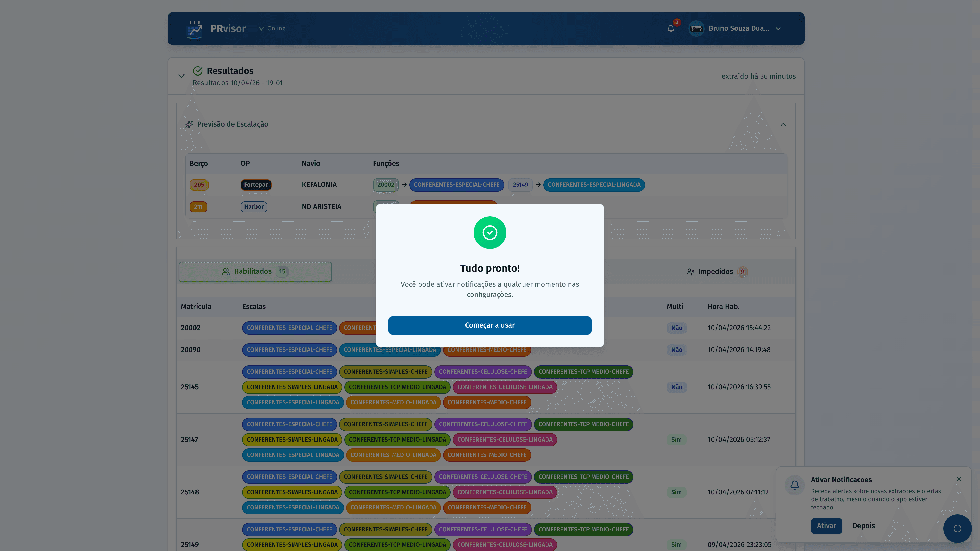The width and height of the screenshot is (980, 551).
Task: Click berth badge 205
Action: tap(199, 185)
